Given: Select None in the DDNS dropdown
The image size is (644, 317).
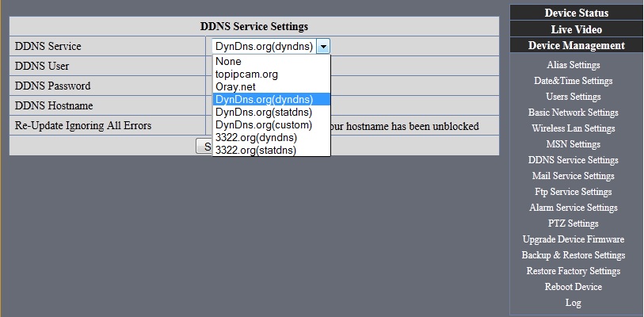Looking at the screenshot, I should [271, 61].
